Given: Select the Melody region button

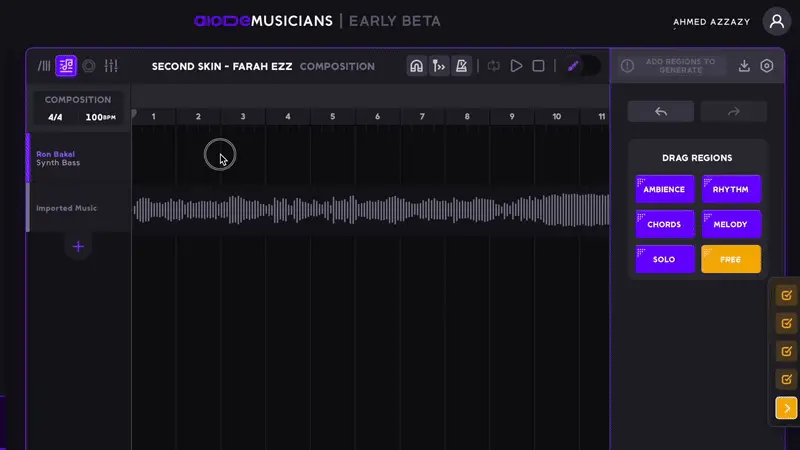Looking at the screenshot, I should click(731, 224).
